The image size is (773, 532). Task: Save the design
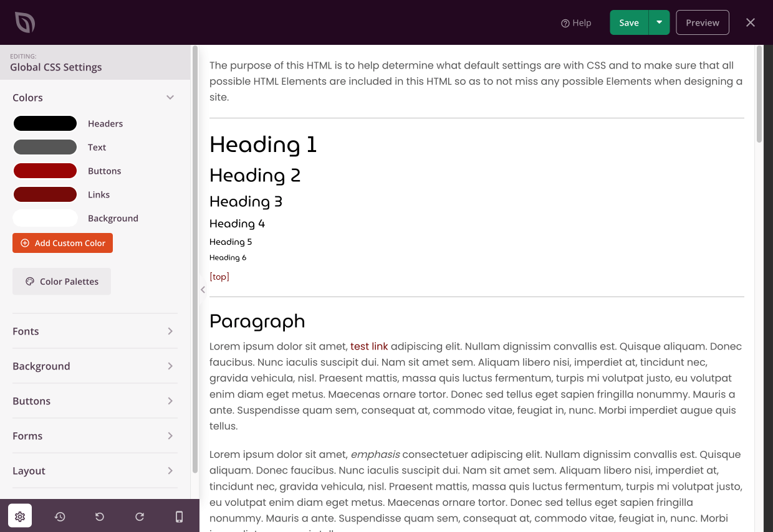628,22
